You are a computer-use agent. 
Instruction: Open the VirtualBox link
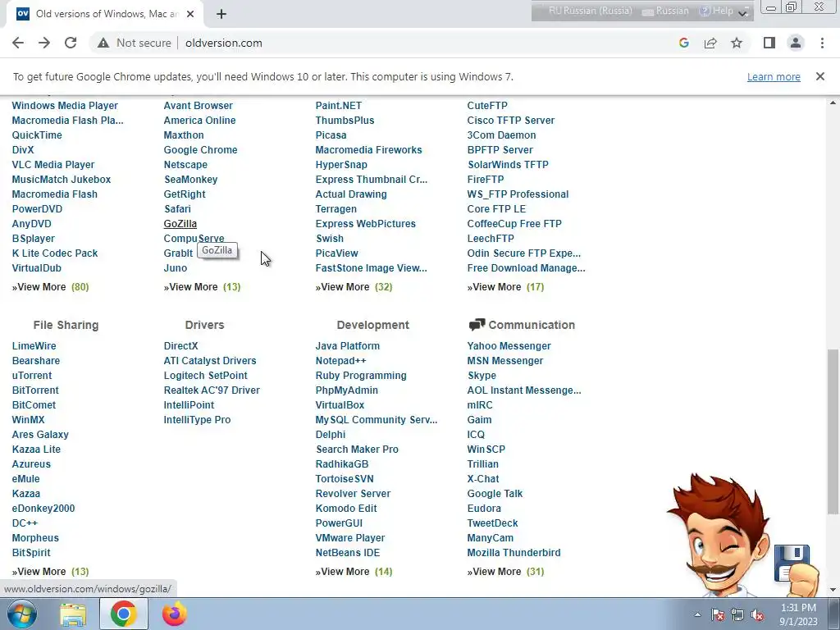(340, 405)
